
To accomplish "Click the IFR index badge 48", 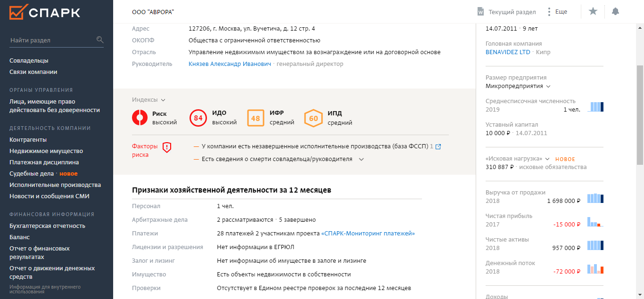I will pyautogui.click(x=256, y=118).
